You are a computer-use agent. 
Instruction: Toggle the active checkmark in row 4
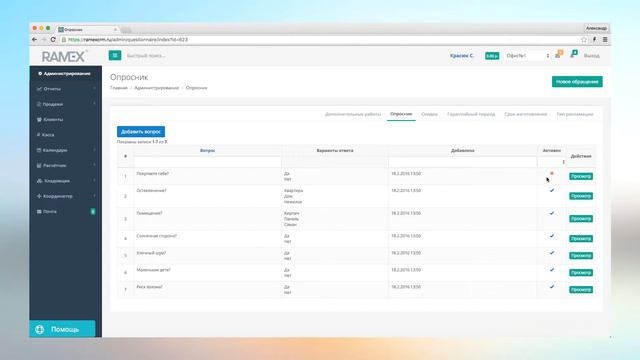pos(551,236)
